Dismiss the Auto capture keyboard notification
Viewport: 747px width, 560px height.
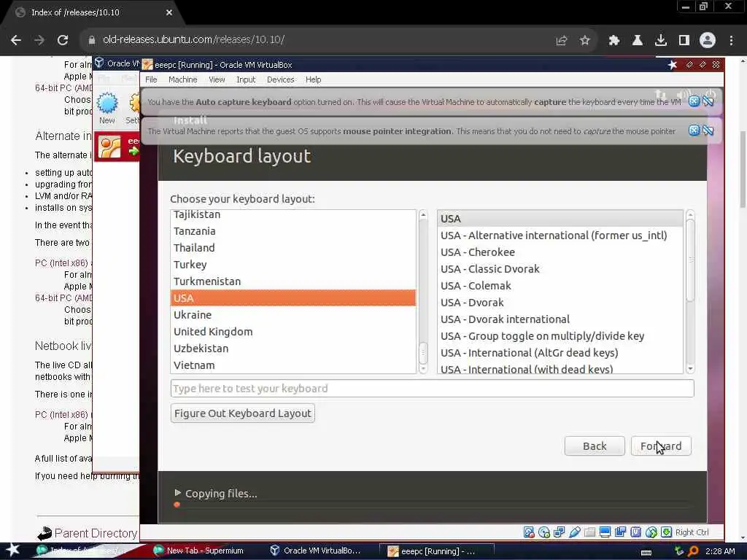(694, 101)
